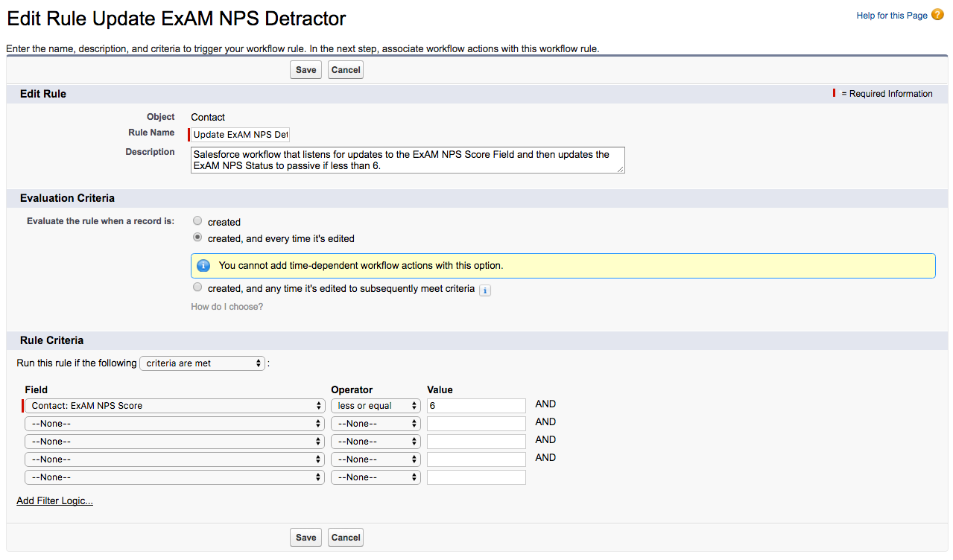Select the 'created' radio option
Screen dimensions: 953x560
point(197,221)
